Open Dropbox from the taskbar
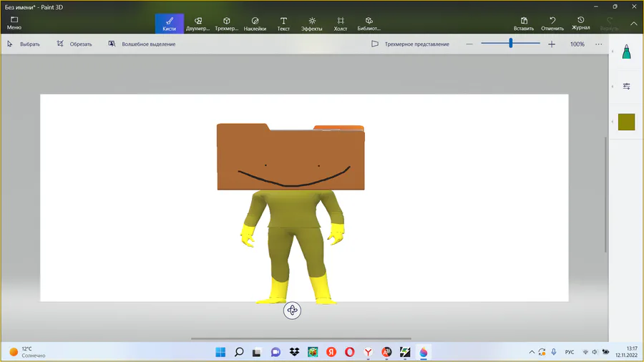Viewport: 644px width, 362px height. pos(294,352)
